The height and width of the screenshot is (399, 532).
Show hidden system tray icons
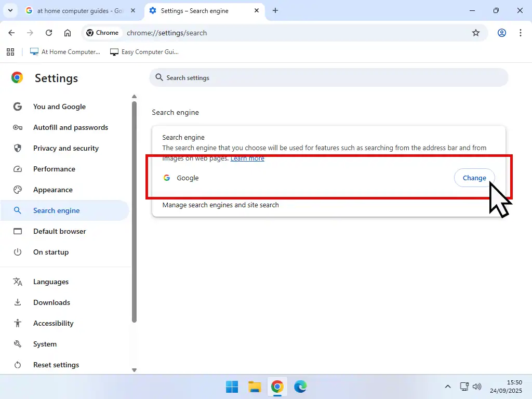448,387
